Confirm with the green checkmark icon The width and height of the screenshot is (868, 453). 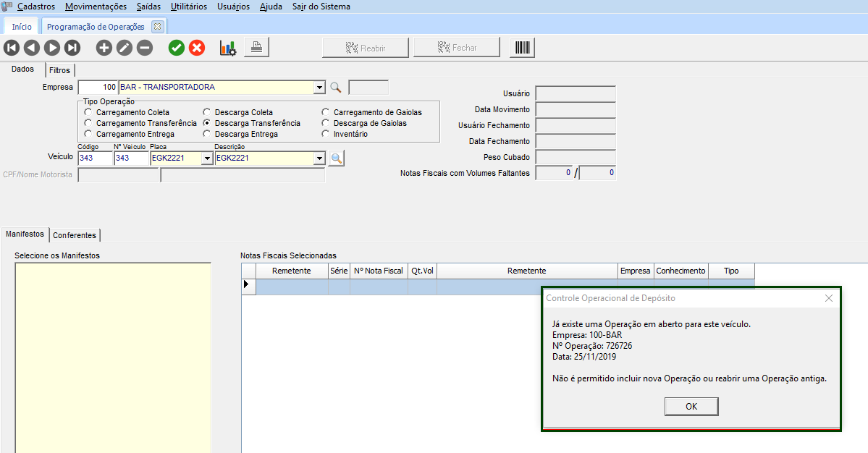click(x=176, y=48)
